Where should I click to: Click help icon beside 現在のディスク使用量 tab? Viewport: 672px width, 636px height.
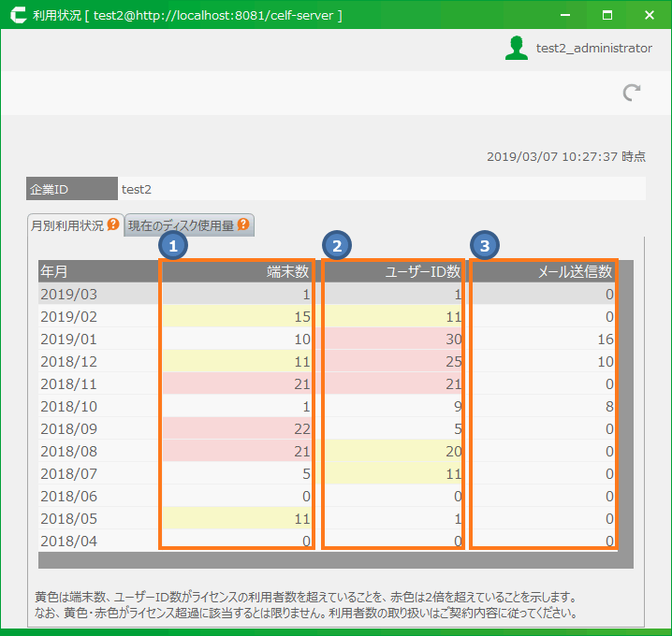click(x=243, y=224)
